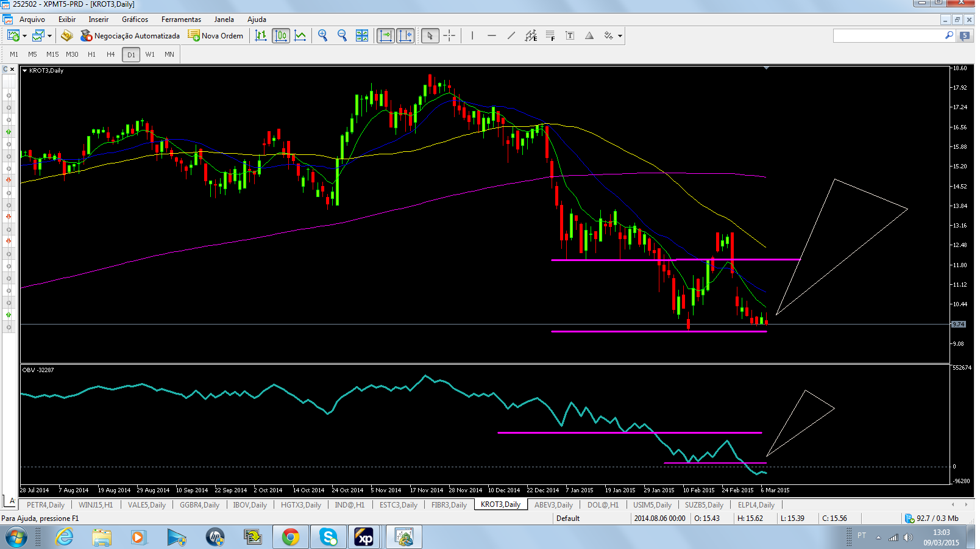Image resolution: width=980 pixels, height=549 pixels.
Task: Open the chat bubble icon beside search
Action: click(965, 36)
